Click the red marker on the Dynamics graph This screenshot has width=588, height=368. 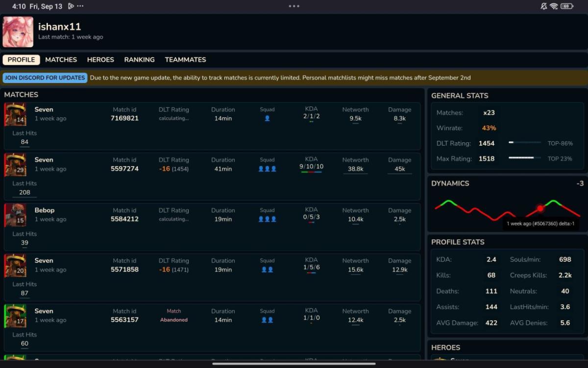tap(539, 208)
